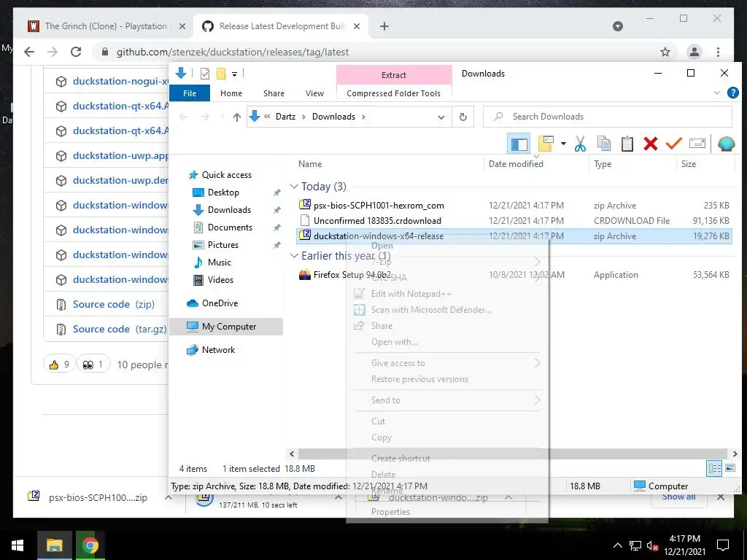Viewport: 747px width, 560px height.
Task: Click the red X Delete toolbar icon
Action: [650, 144]
